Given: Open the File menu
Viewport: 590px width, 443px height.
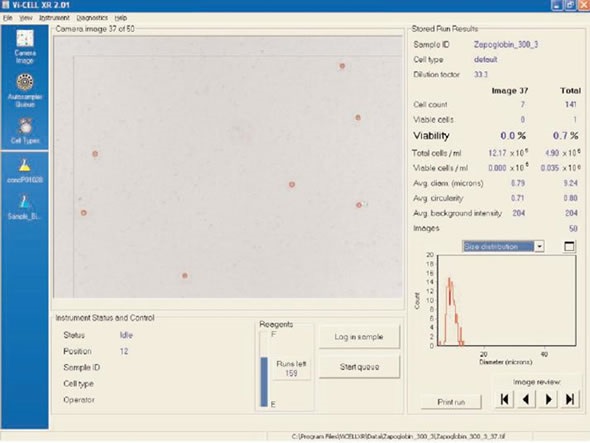Looking at the screenshot, I should coord(8,18).
